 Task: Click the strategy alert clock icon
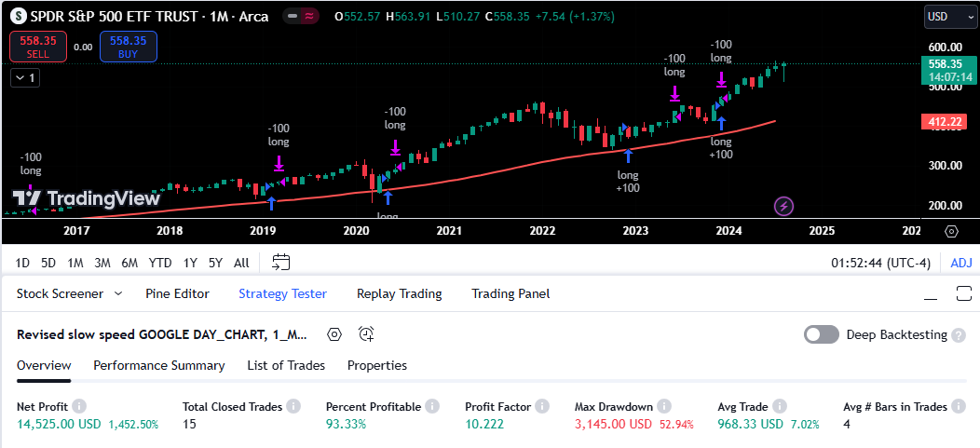(x=366, y=334)
